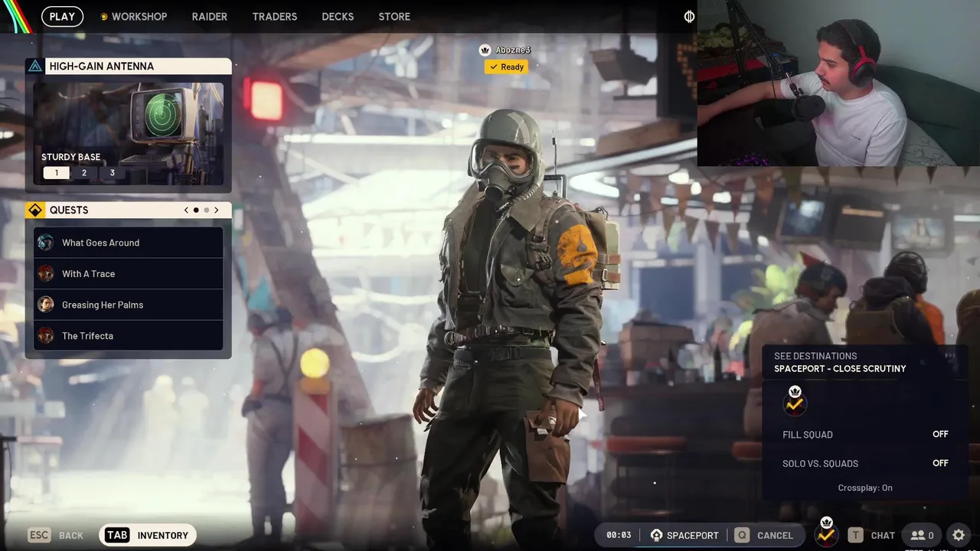Click the Workshop notification dot icon

point(104,17)
